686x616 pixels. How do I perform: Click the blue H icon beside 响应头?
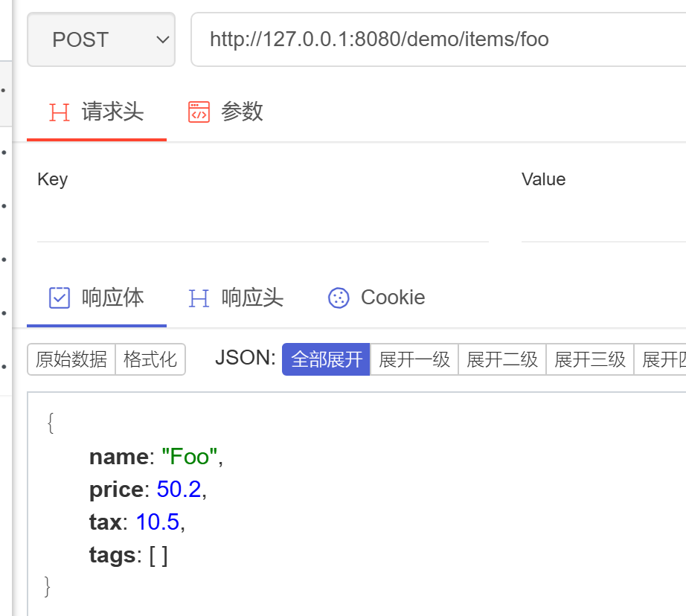[199, 298]
